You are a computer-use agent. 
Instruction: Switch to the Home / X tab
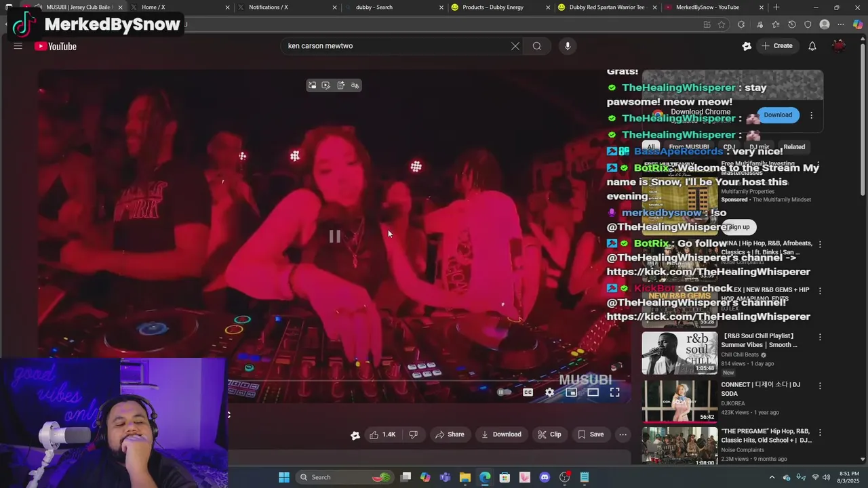click(x=180, y=7)
